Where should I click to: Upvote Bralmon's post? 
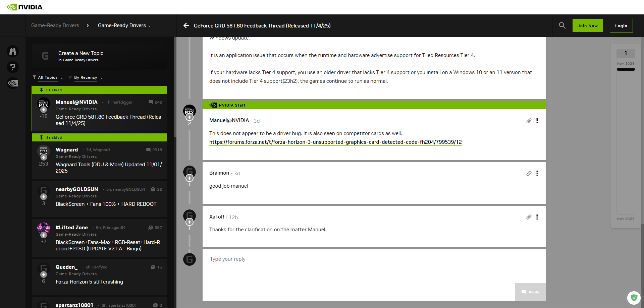[190, 178]
